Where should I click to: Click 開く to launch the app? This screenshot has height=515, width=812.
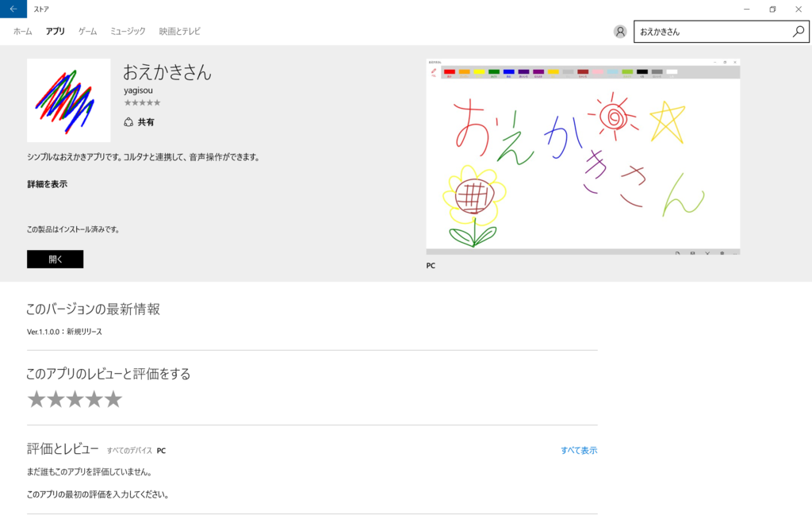pyautogui.click(x=55, y=259)
